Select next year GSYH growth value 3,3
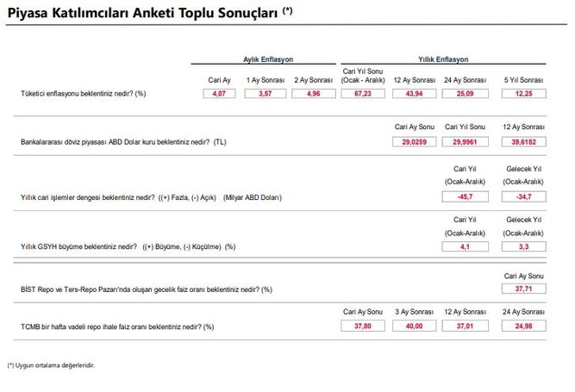Screen dimensions: 575x392 point(522,246)
